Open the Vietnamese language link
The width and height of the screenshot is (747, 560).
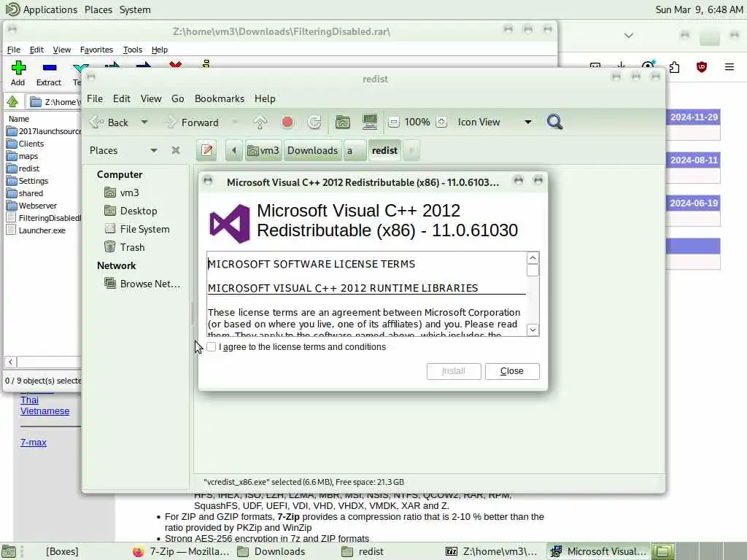tap(44, 411)
